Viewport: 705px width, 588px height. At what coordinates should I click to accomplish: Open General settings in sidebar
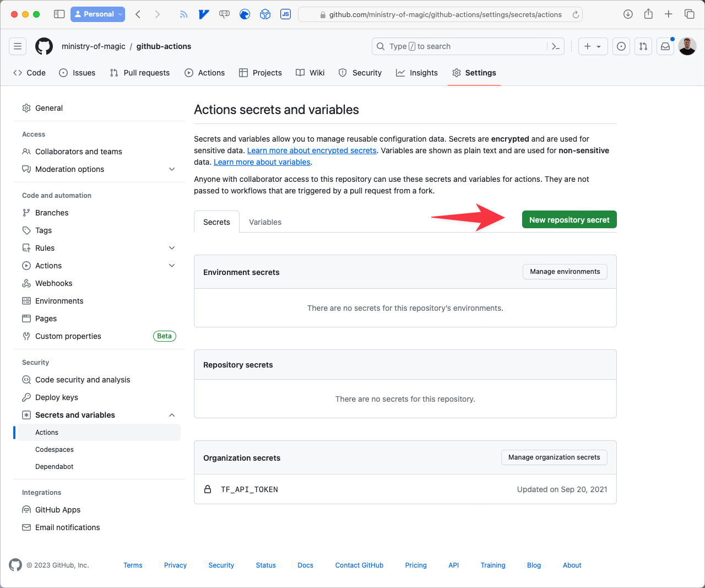(99, 108)
